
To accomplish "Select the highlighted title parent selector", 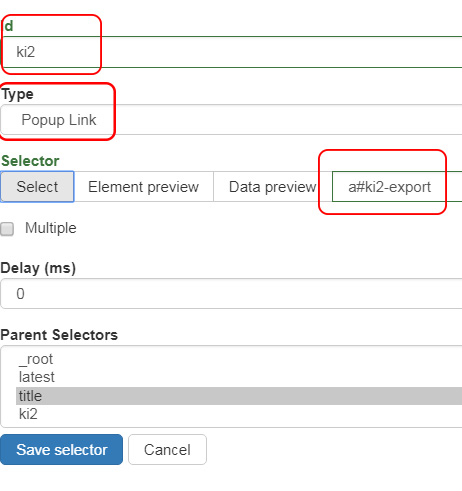I will point(239,396).
